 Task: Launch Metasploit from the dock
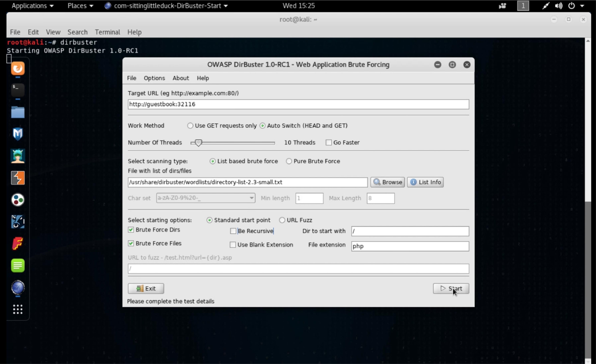[18, 134]
